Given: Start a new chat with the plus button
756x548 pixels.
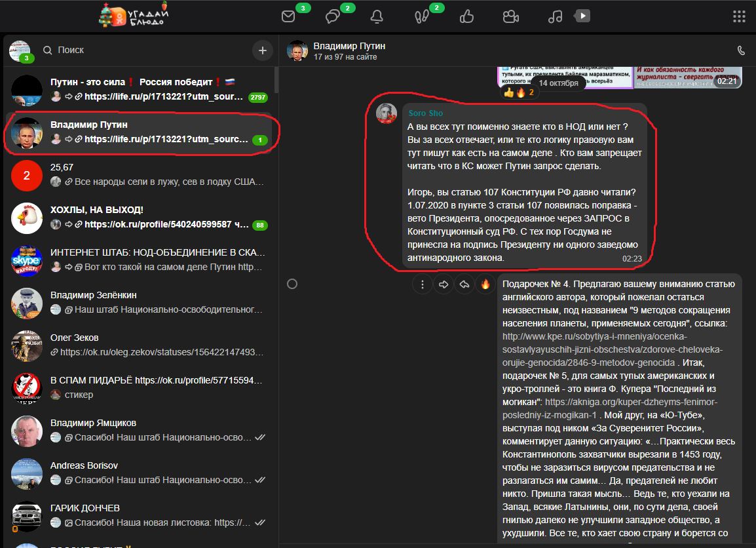Looking at the screenshot, I should [x=262, y=50].
